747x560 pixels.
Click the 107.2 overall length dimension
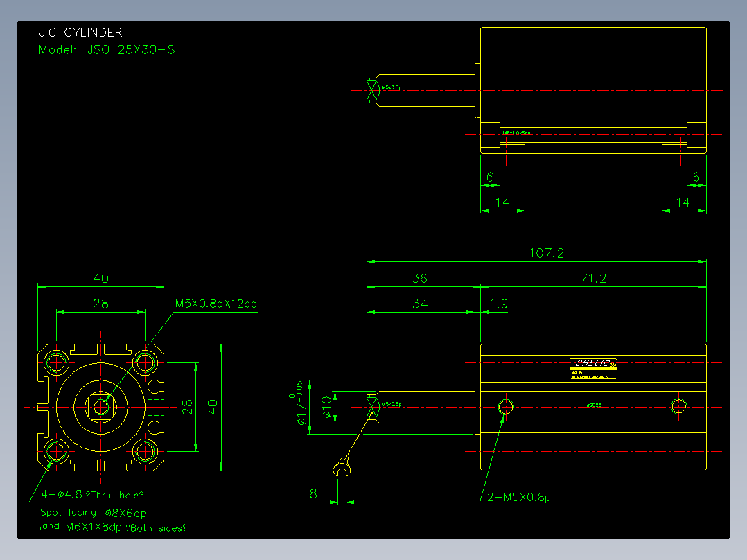(x=547, y=252)
